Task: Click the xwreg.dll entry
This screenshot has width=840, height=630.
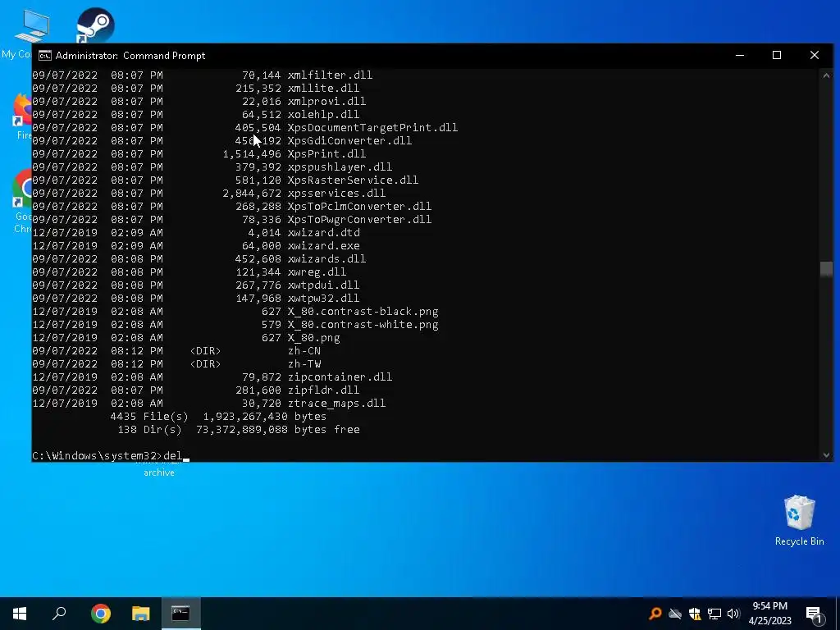Action: pyautogui.click(x=317, y=272)
